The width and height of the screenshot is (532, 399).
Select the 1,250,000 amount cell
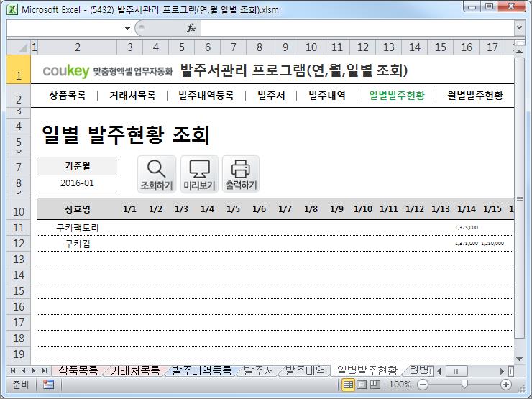point(492,244)
